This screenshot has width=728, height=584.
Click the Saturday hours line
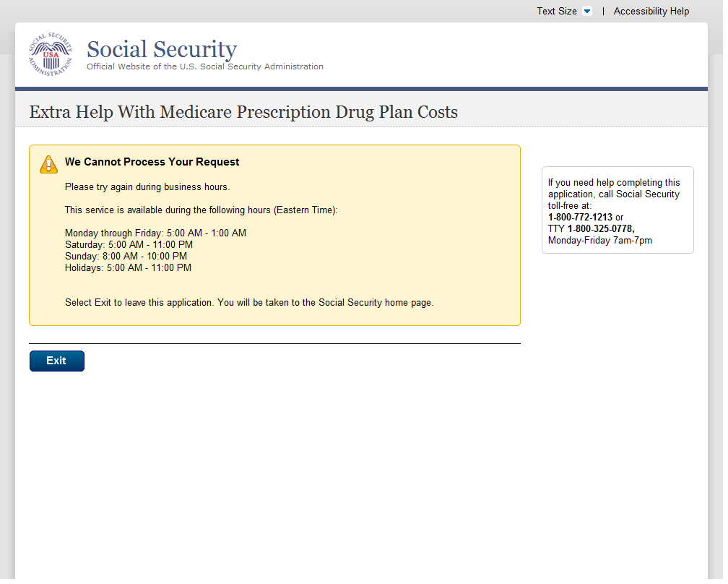129,245
